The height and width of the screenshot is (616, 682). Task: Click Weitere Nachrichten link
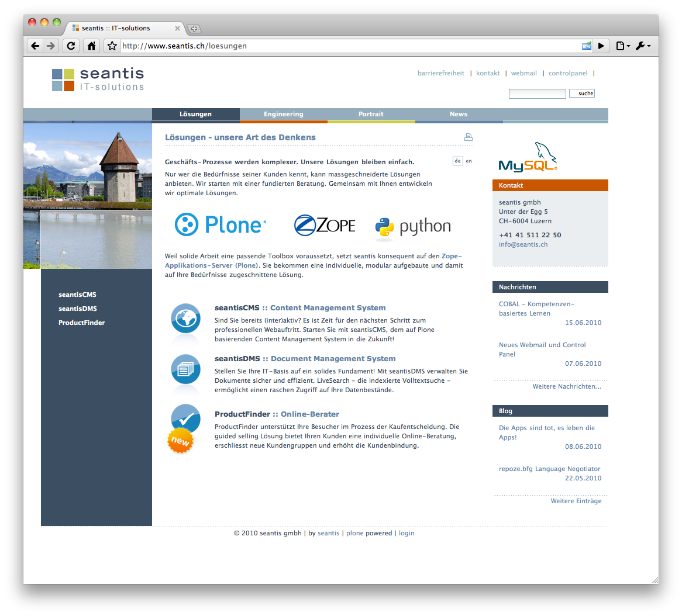pos(567,386)
